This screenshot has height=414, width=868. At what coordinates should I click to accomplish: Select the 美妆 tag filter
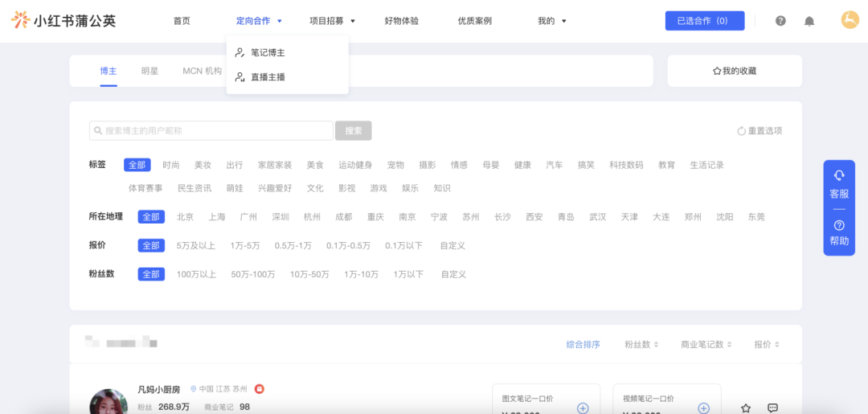pyautogui.click(x=203, y=165)
